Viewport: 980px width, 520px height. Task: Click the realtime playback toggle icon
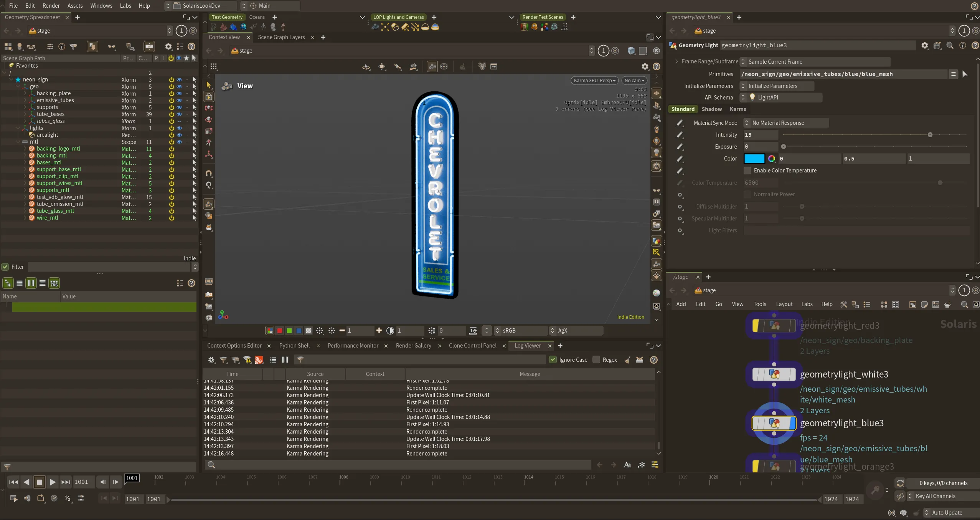[x=54, y=498]
